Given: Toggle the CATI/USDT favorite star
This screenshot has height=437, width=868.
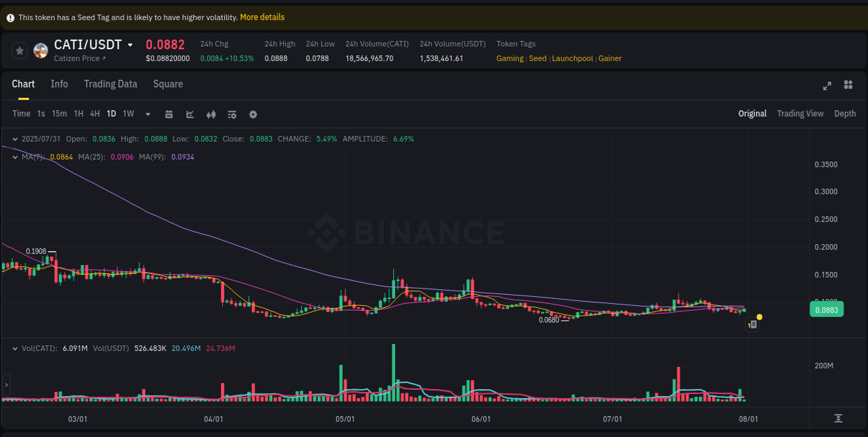Looking at the screenshot, I should tap(19, 50).
